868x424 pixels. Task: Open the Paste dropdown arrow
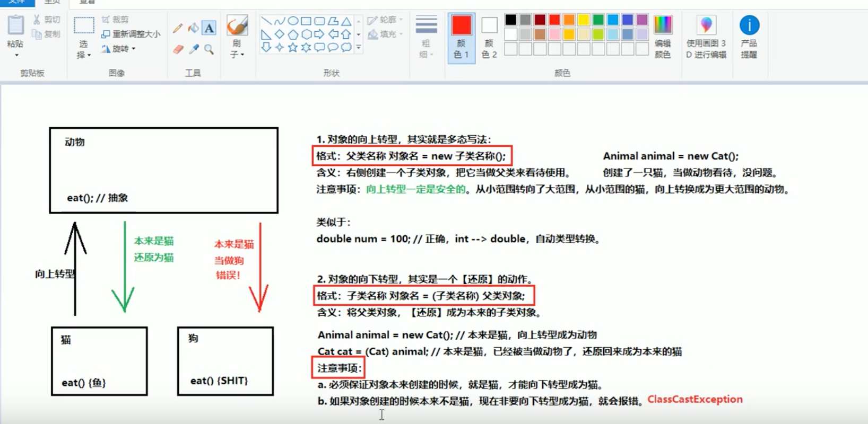tap(16, 55)
